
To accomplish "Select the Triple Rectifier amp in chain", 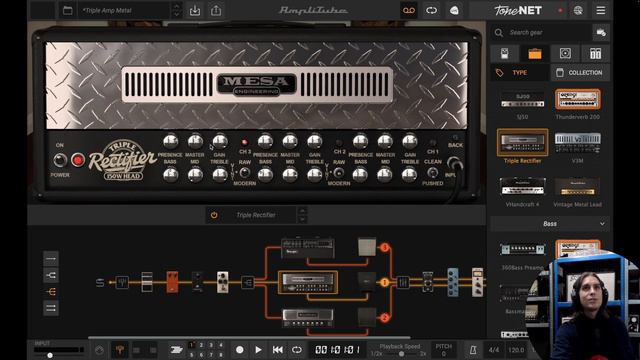I will point(308,282).
